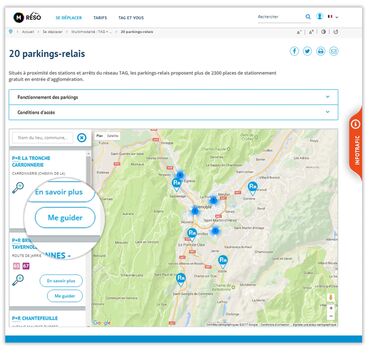370x363 pixels.
Task: Zoom to P+R La Tronche magnifier icon
Action: coord(17,188)
